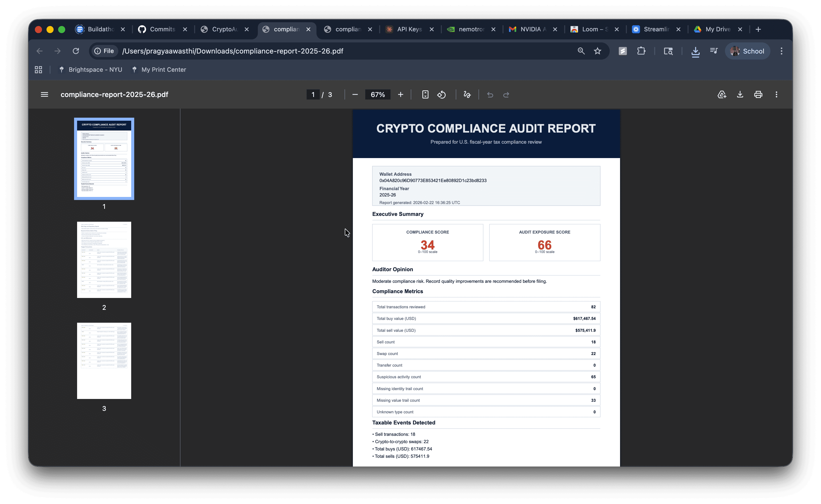The height and width of the screenshot is (504, 821).
Task: Rotate the PDF counterclockwise
Action: coord(441,95)
